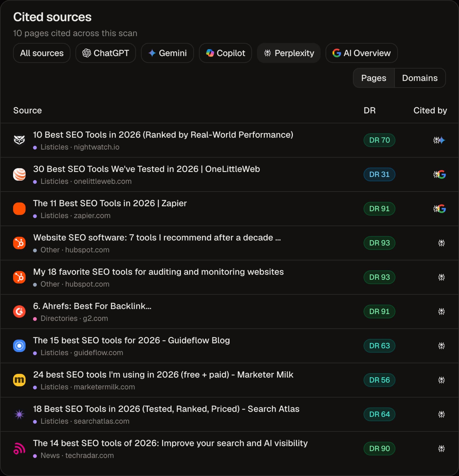Screen dimensions: 459x476
Task: Click the Guideflow blue circle favicon
Action: pos(19,346)
